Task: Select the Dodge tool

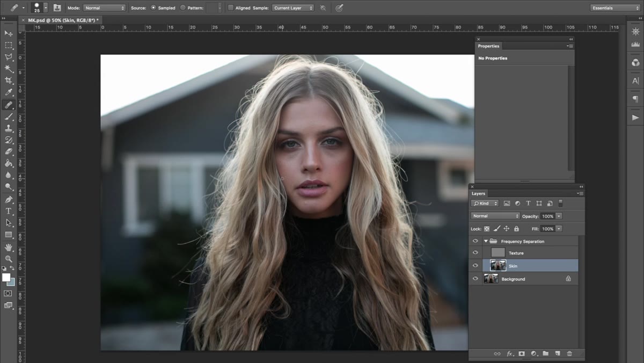Action: click(9, 187)
